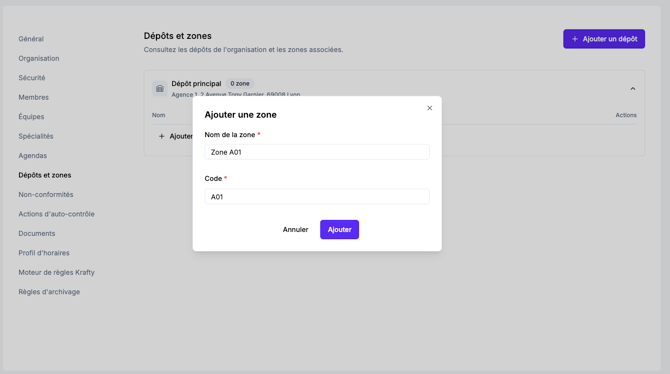
Task: Click the Nom de la zone input field
Action: coord(317,152)
